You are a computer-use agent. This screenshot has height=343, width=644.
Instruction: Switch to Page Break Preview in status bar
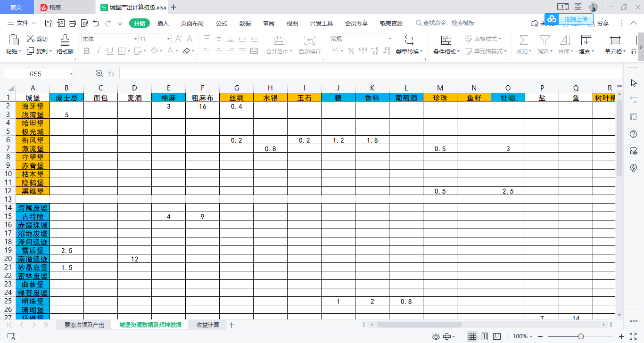pos(496,336)
